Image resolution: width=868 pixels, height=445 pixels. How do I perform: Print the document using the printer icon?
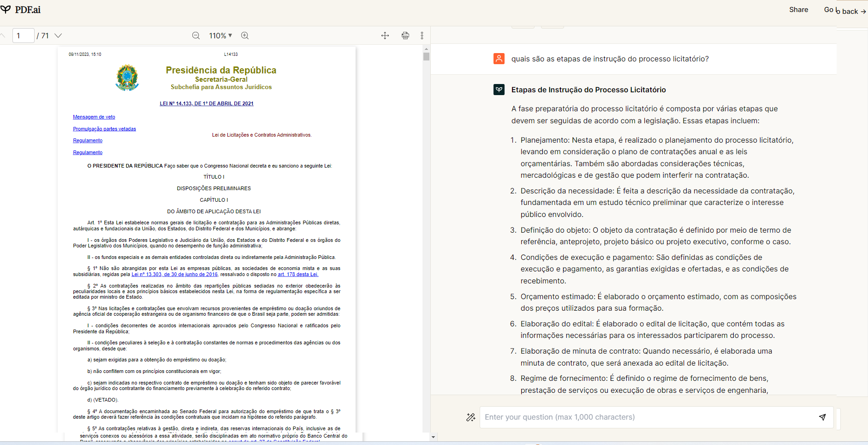point(405,35)
